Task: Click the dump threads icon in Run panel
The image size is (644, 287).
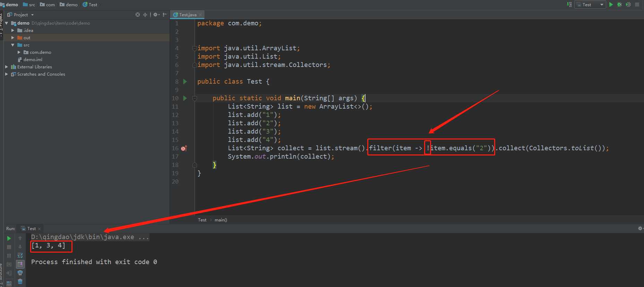Action: pyautogui.click(x=9, y=264)
